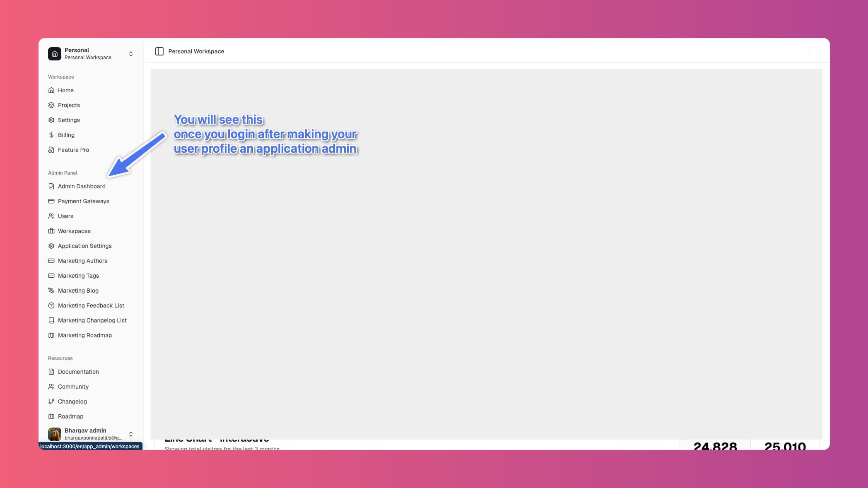Open the Admin Dashboard from the sidebar
Viewport: 868px width, 488px height.
coord(82,186)
